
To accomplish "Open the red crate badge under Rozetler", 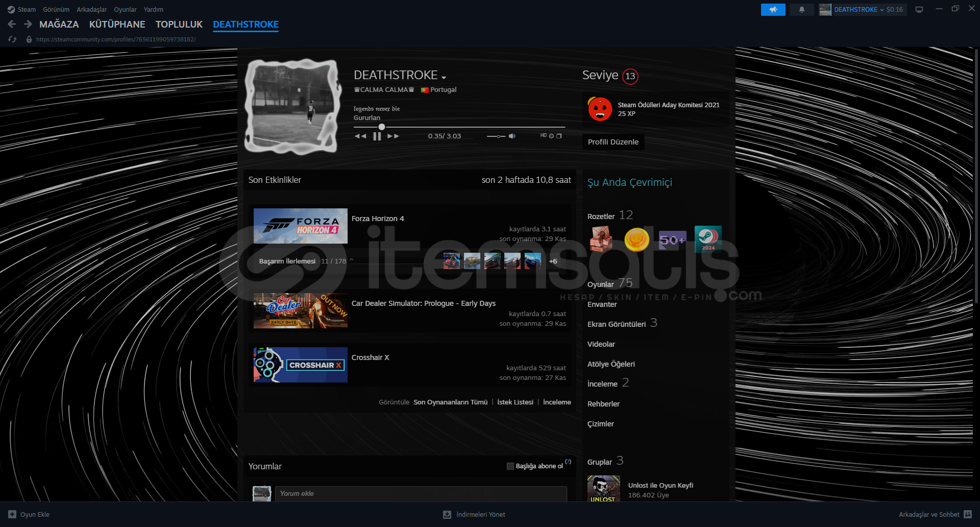I will point(601,239).
